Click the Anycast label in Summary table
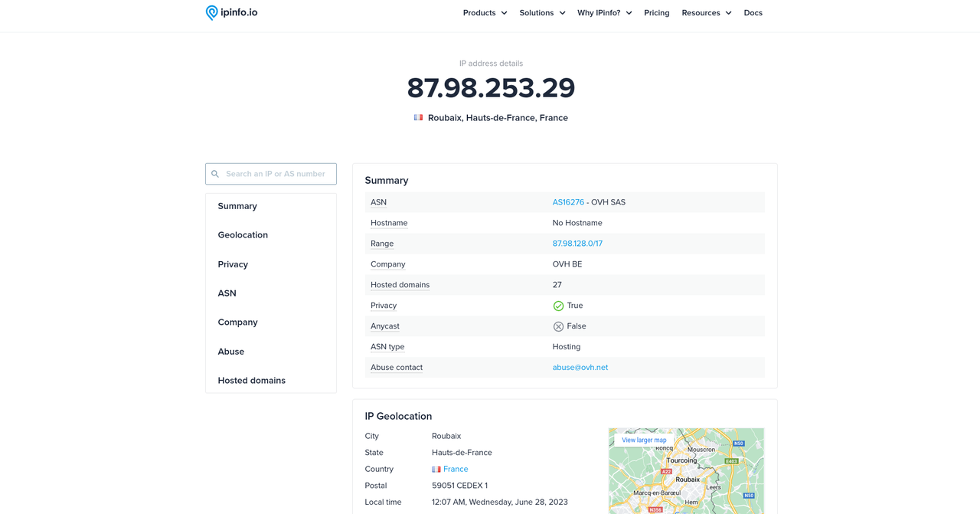Viewport: 980px width, 514px height. 385,326
